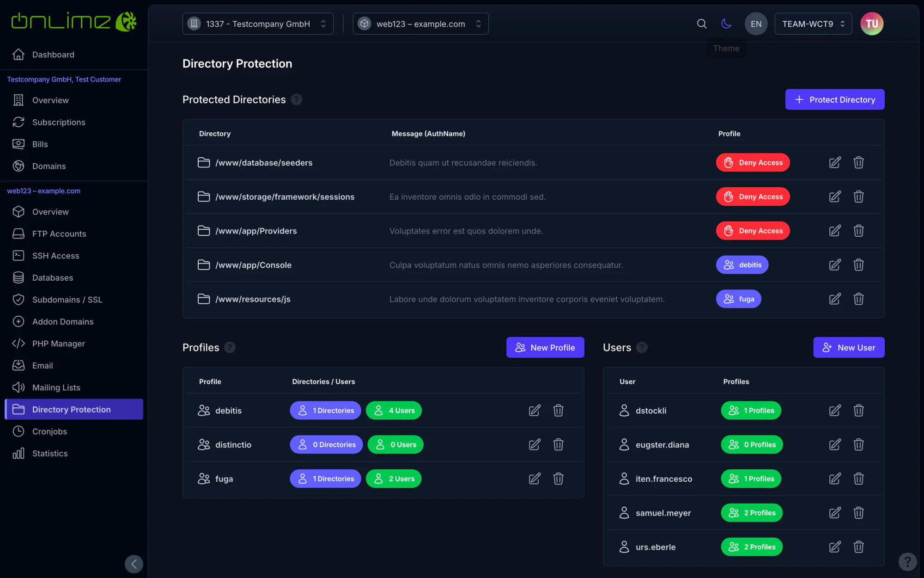Screen dimensions: 924x578
Task: Open the TEAM-WCT9 team dropdown
Action: tap(813, 24)
